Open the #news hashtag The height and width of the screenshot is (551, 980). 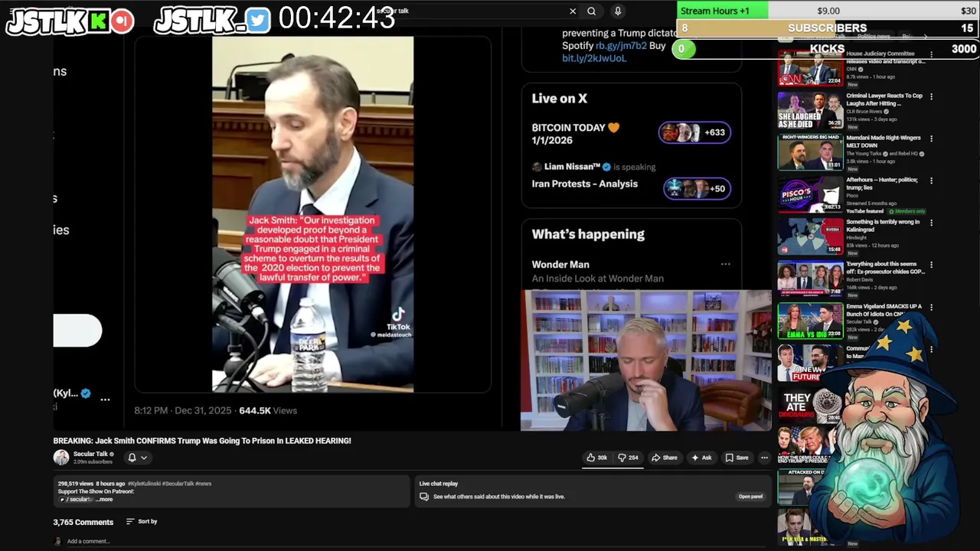tap(203, 484)
